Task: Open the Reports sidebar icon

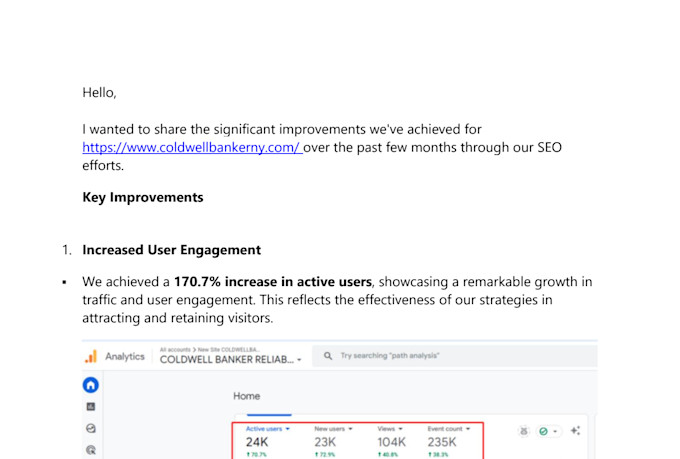Action: pos(91,407)
